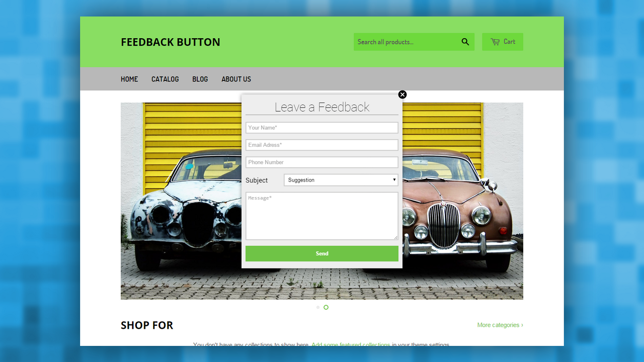Viewport: 644px width, 362px height.
Task: Open the About Us page
Action: (x=236, y=79)
